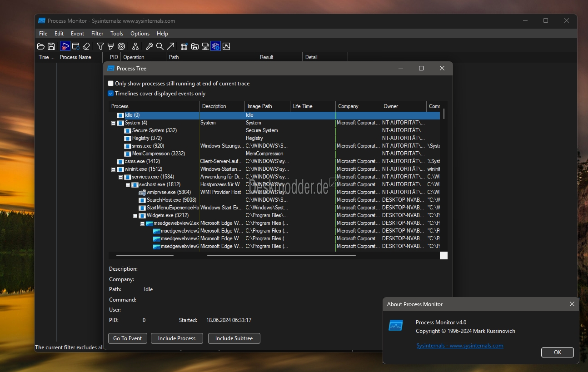This screenshot has height=372, width=588.
Task: Toggle Show Profiling Events toolbar button
Action: (x=226, y=46)
